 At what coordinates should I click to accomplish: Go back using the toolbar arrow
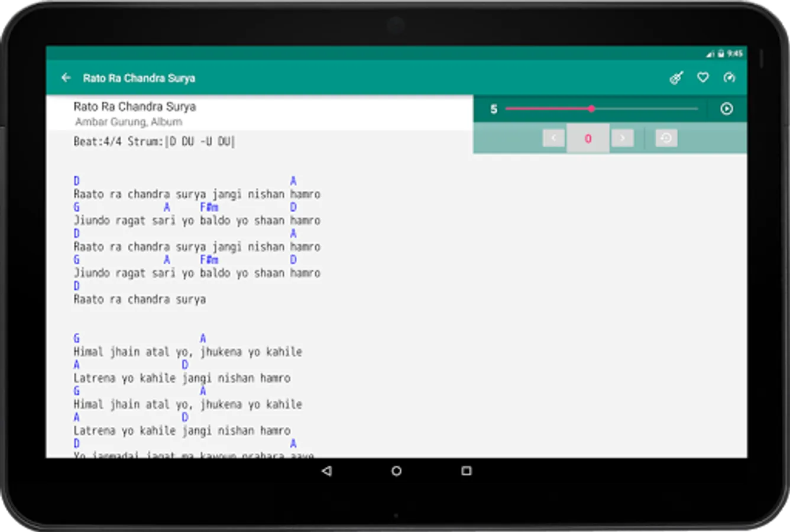click(66, 77)
